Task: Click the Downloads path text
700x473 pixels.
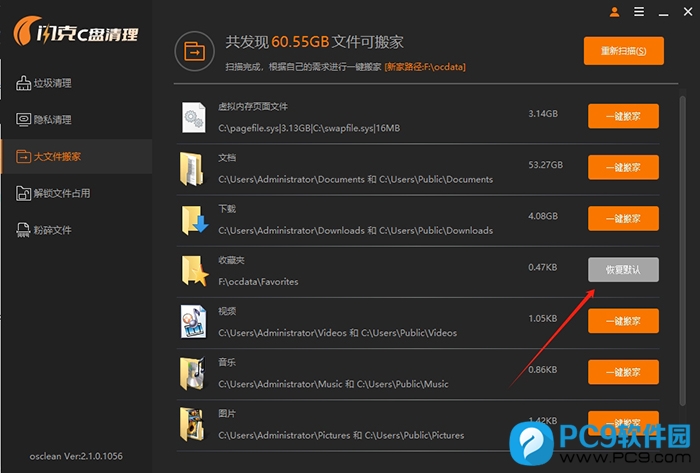Action: (x=355, y=231)
